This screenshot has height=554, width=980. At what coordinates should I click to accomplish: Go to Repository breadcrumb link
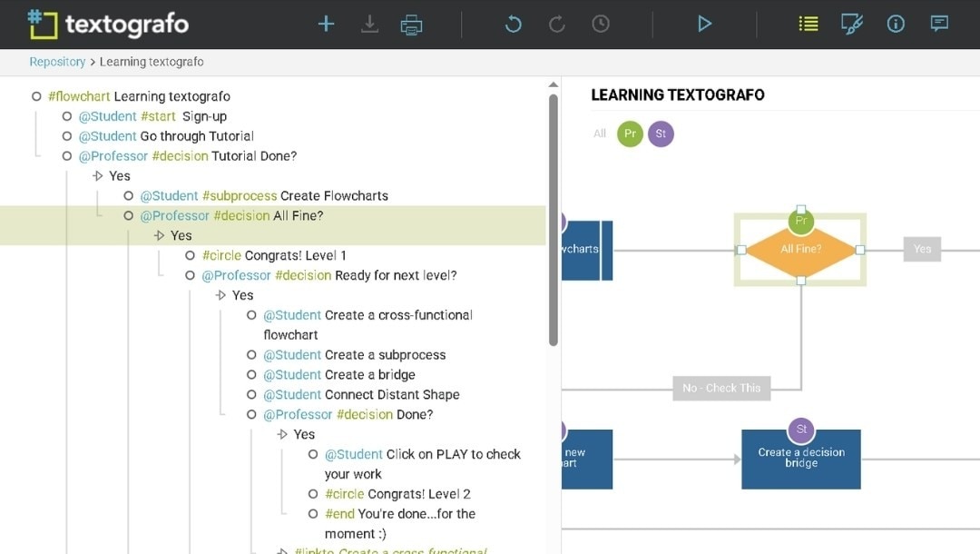(57, 61)
